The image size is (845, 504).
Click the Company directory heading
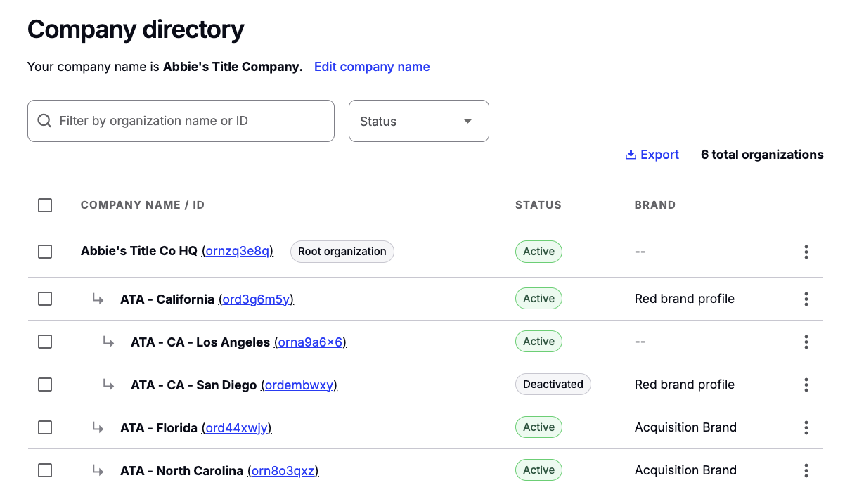tap(136, 30)
